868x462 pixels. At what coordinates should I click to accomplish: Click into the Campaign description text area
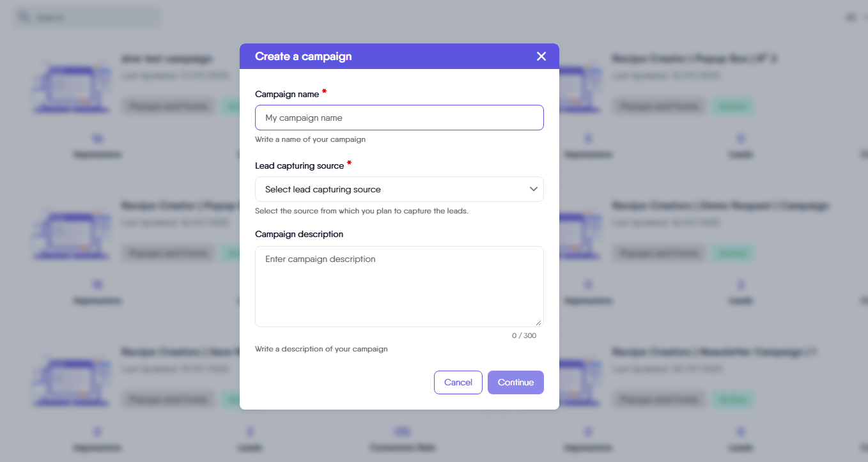click(x=399, y=286)
